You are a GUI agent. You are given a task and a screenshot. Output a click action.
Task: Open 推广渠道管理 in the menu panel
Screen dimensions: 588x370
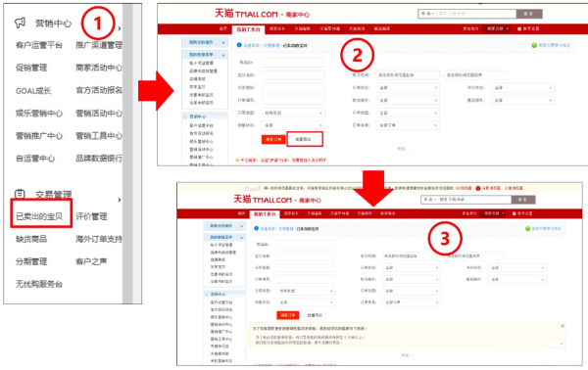(99, 45)
